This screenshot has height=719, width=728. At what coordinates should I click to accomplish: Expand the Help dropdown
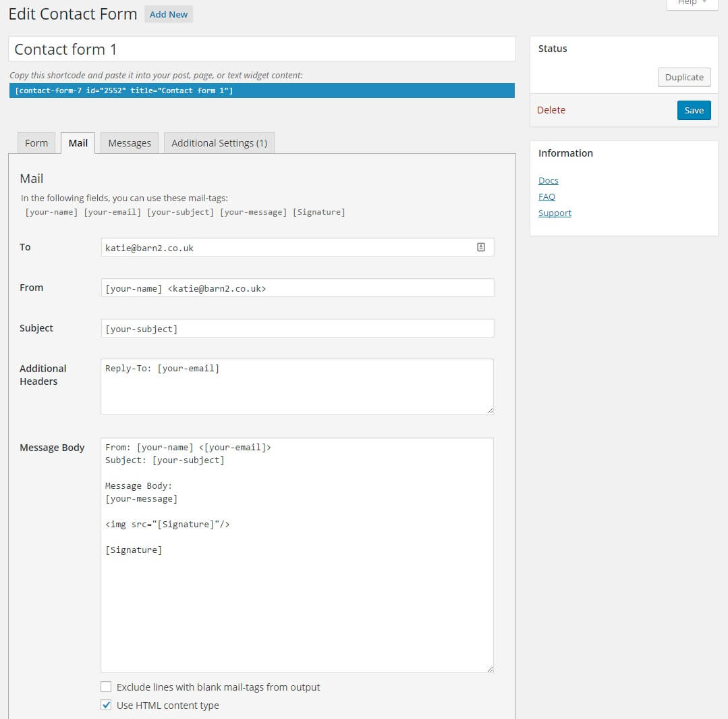tap(692, 3)
